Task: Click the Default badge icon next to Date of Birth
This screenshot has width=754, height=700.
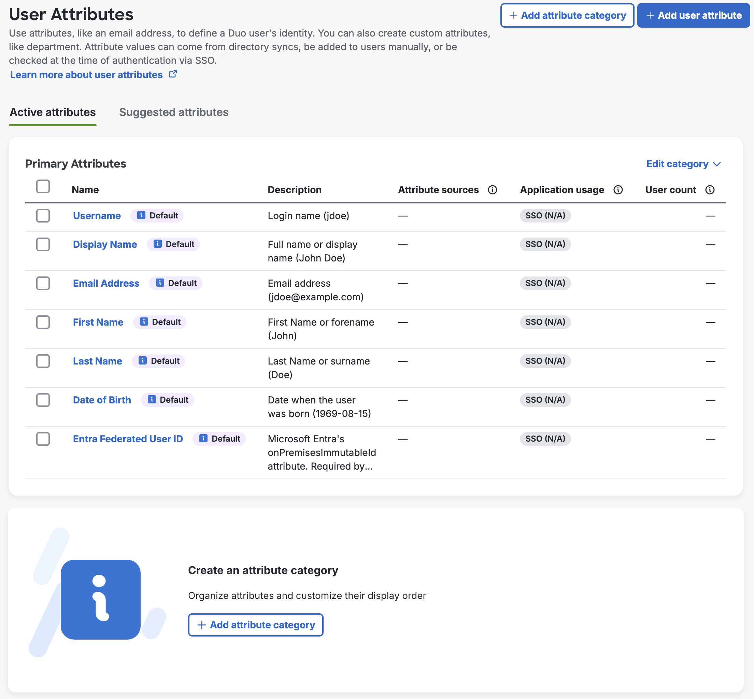Action: tap(152, 400)
